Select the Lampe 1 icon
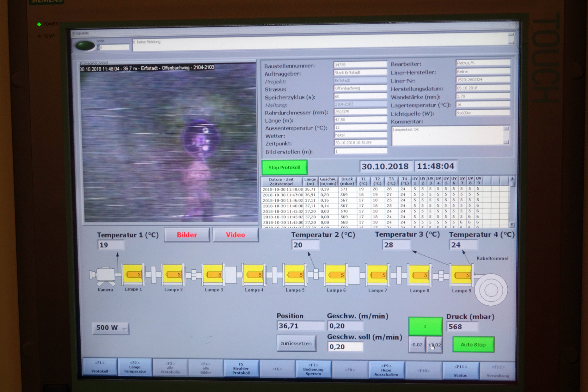This screenshot has height=392, width=588. tap(133, 274)
